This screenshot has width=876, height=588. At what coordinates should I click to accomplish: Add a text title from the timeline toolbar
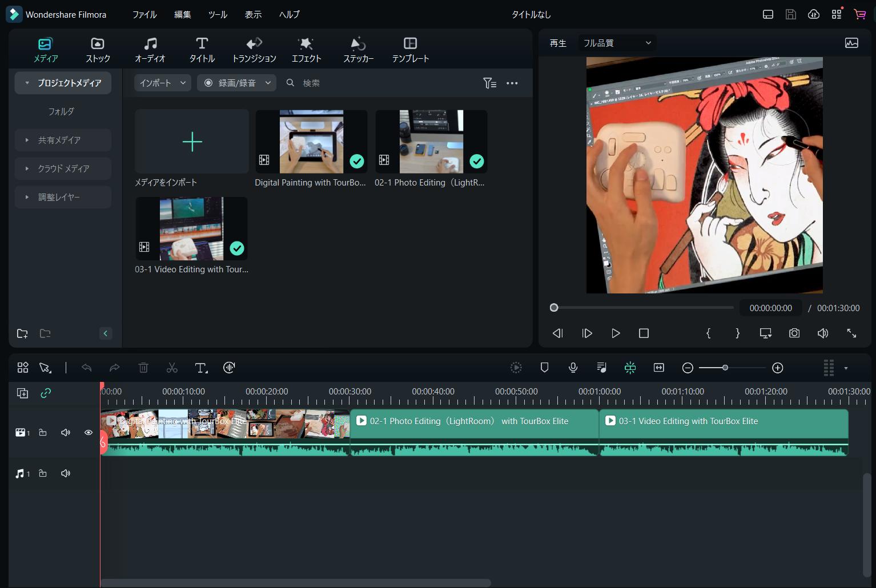[x=201, y=368]
